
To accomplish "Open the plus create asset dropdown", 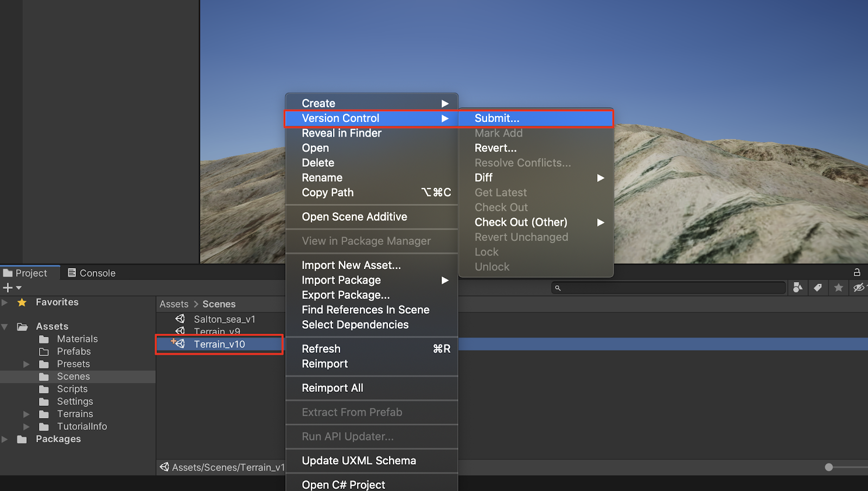I will pyautogui.click(x=12, y=288).
